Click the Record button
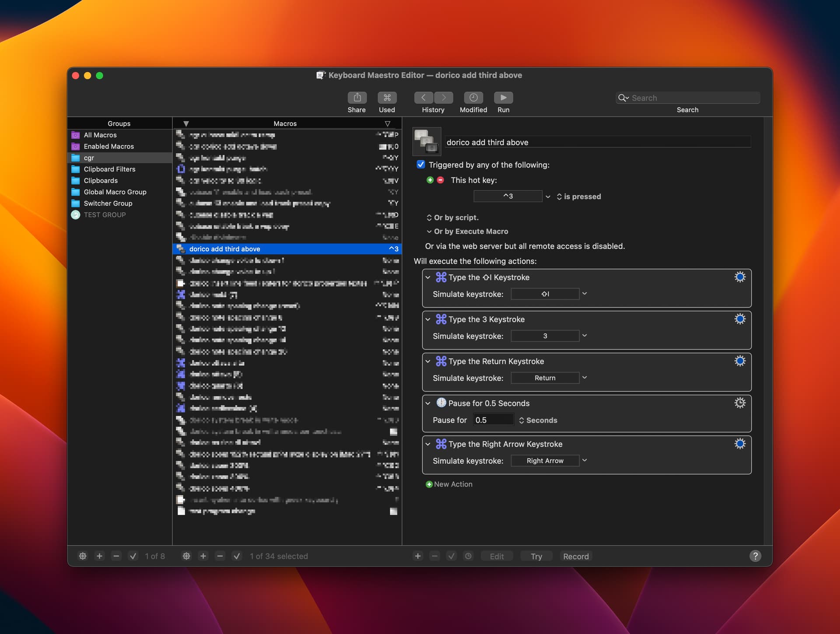 click(x=576, y=556)
